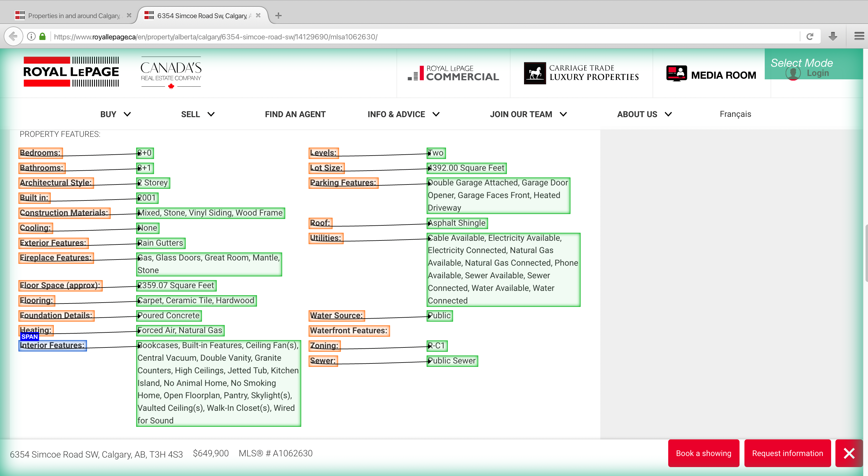The height and width of the screenshot is (476, 868).
Task: Click the Request information button
Action: [x=787, y=453]
